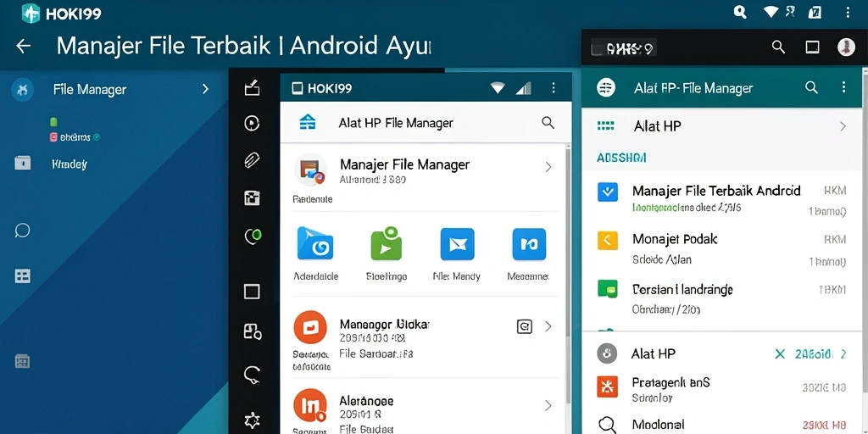Click the HOKI99 logo in the top bar
This screenshot has height=434, width=868.
point(31,14)
